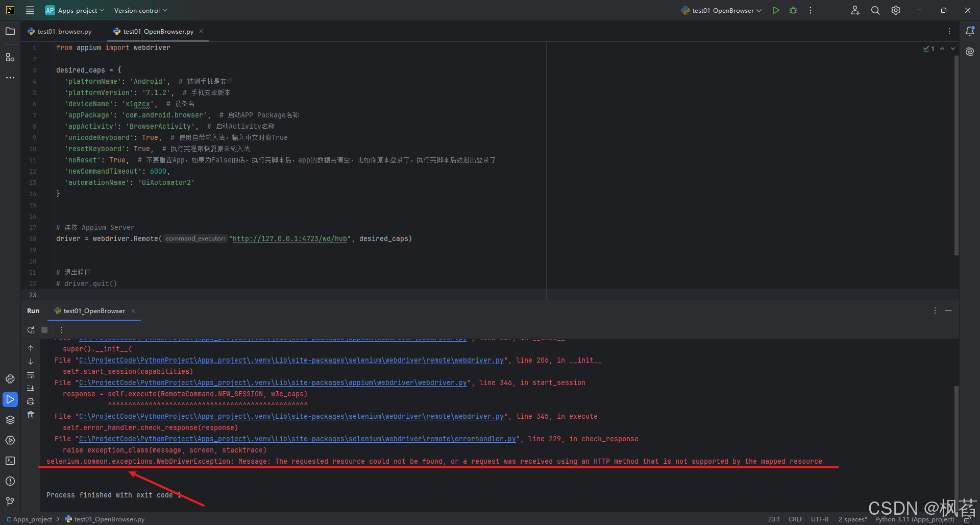Clear all console output with trash icon
The image size is (980, 525).
[x=31, y=415]
